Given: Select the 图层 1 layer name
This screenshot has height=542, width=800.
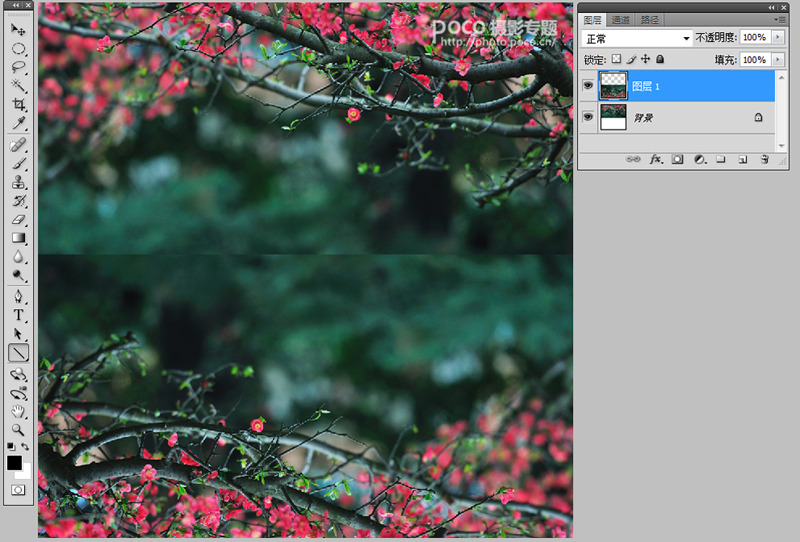Looking at the screenshot, I should [645, 86].
